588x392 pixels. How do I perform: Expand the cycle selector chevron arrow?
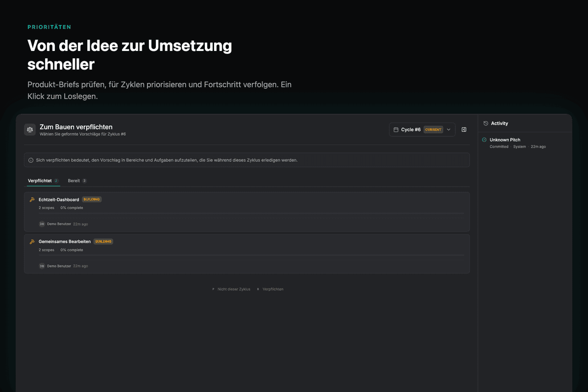(x=449, y=130)
